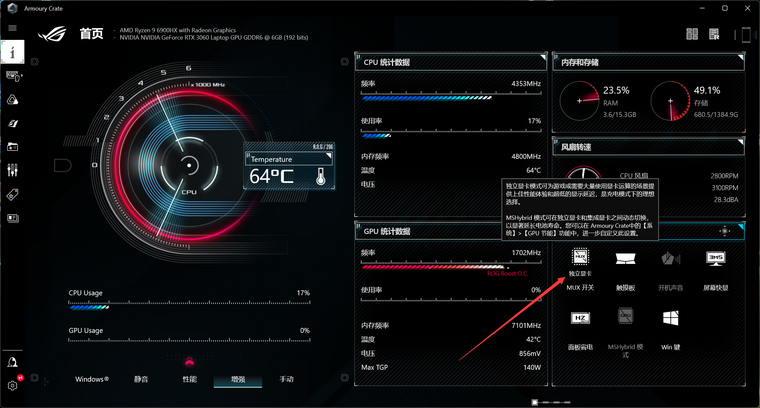Viewport: 760px width, 408px height.
Task: Expand the system configuration panel cyan triangle
Action: pyautogui.click(x=740, y=227)
